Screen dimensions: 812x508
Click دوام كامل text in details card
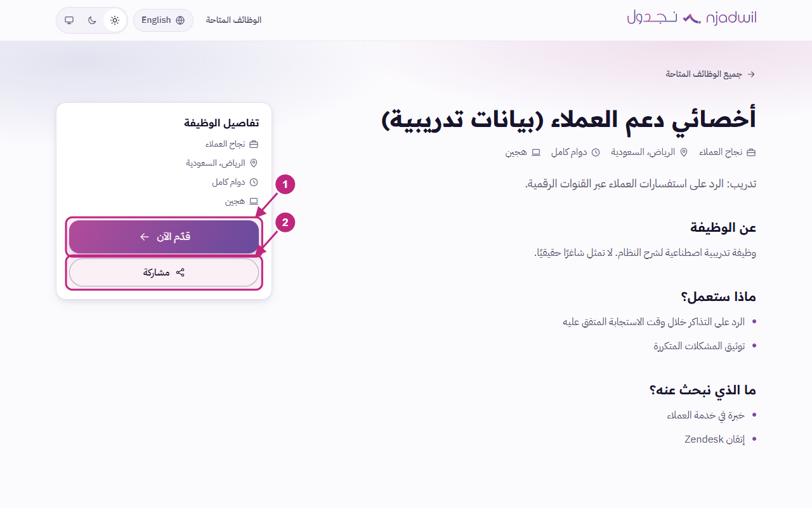click(228, 182)
